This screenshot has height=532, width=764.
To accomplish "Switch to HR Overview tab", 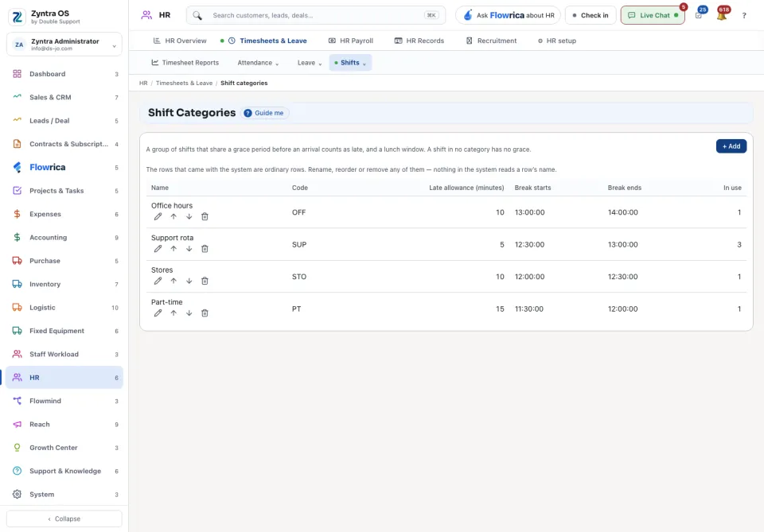I will tap(180, 41).
